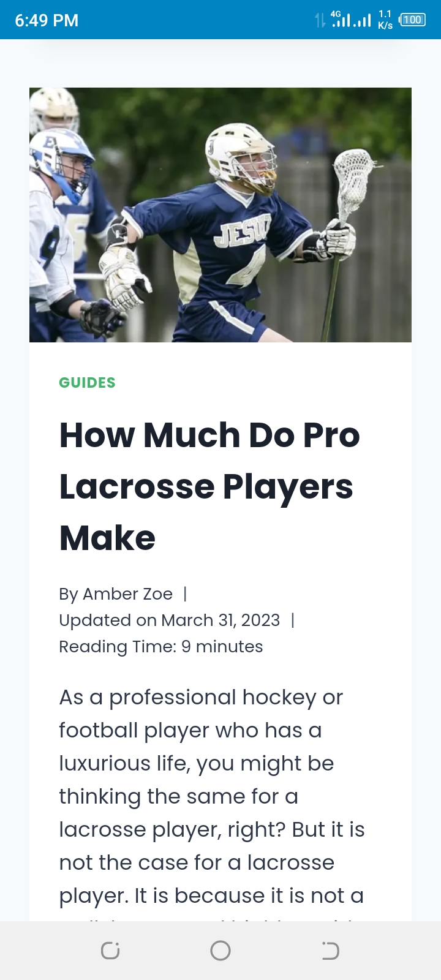Tap the divider after Amber Zoe's name

pyautogui.click(x=185, y=594)
